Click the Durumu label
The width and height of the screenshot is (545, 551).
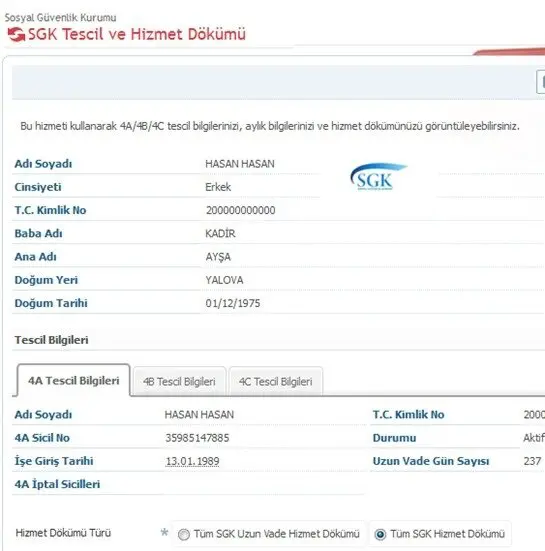coord(394,438)
